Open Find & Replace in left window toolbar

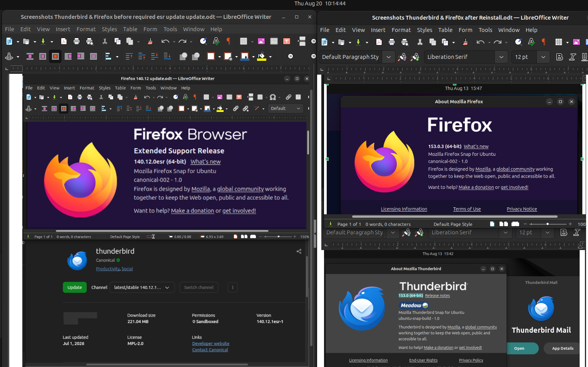204,41
